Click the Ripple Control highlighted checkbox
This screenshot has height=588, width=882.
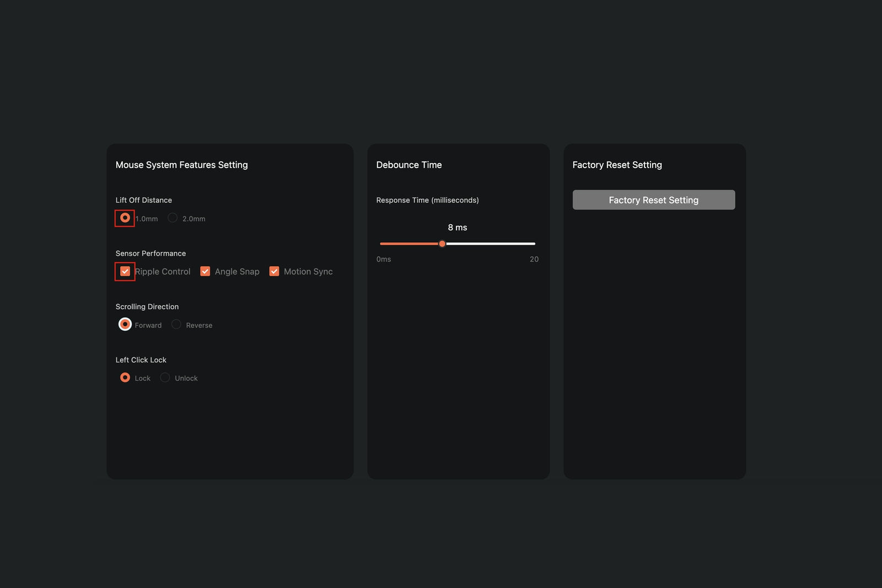(x=125, y=271)
